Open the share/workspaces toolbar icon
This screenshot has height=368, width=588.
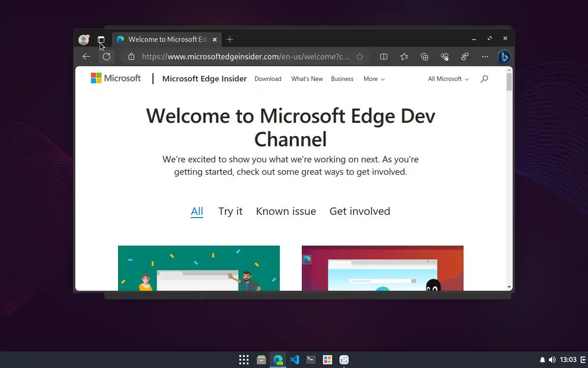[x=465, y=57]
